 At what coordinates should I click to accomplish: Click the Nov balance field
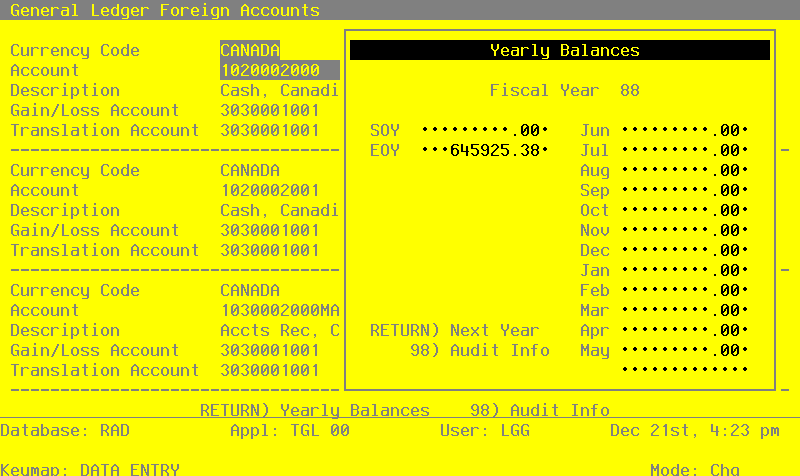pos(685,230)
